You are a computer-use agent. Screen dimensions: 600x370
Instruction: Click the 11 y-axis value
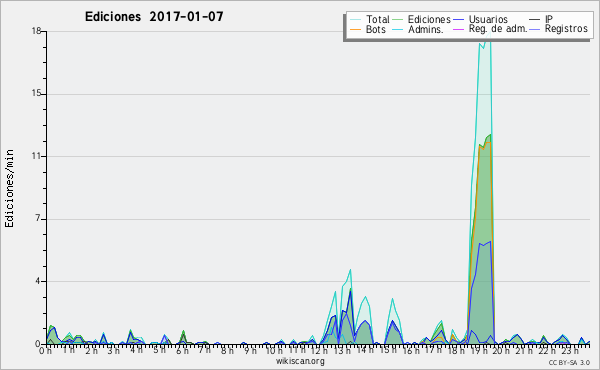pos(36,156)
